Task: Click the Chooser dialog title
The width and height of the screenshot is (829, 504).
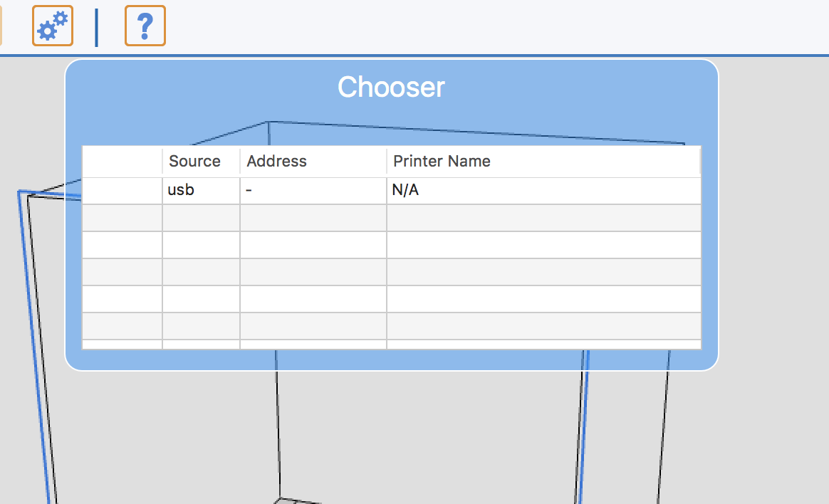Action: click(x=391, y=87)
